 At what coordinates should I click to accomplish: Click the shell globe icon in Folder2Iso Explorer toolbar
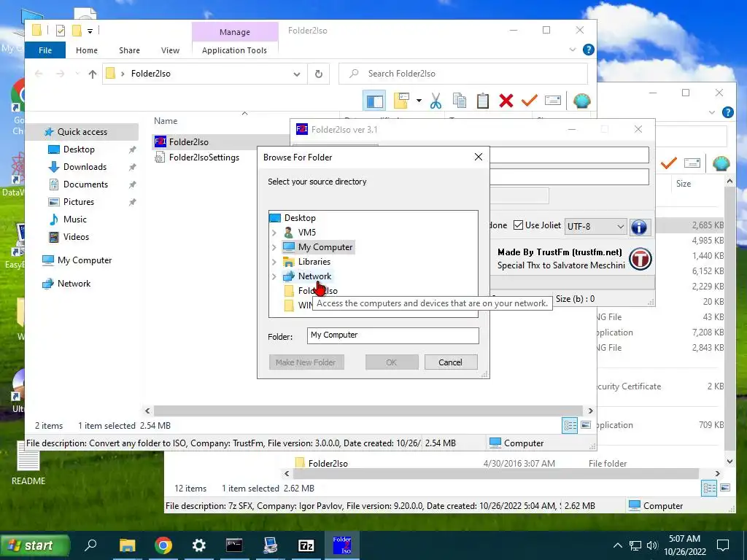[581, 101]
